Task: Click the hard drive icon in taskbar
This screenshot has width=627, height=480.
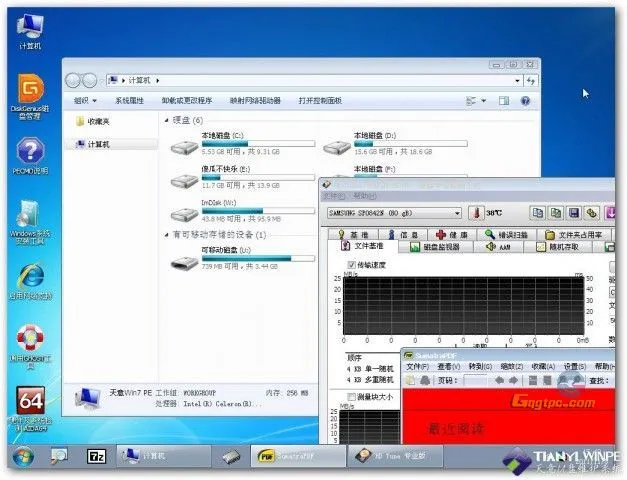Action: (x=231, y=456)
